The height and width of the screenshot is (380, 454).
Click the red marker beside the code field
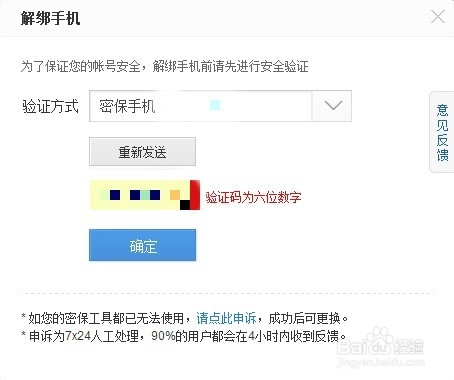195,195
